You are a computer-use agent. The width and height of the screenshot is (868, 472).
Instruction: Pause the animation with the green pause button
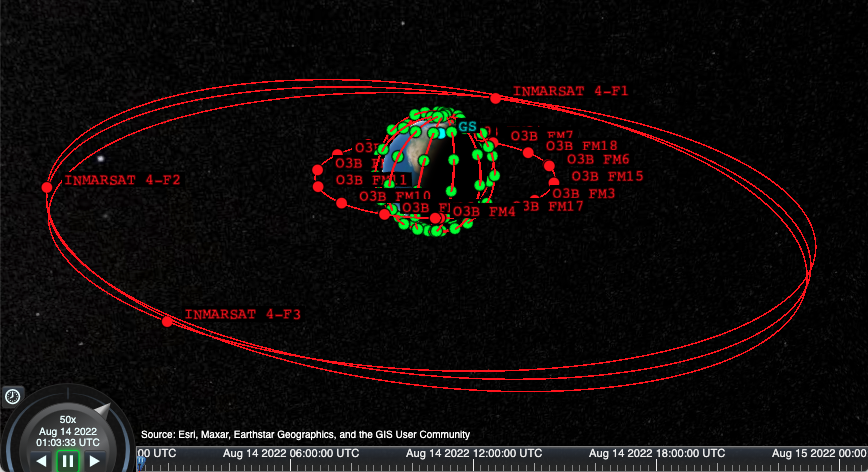coord(68,461)
